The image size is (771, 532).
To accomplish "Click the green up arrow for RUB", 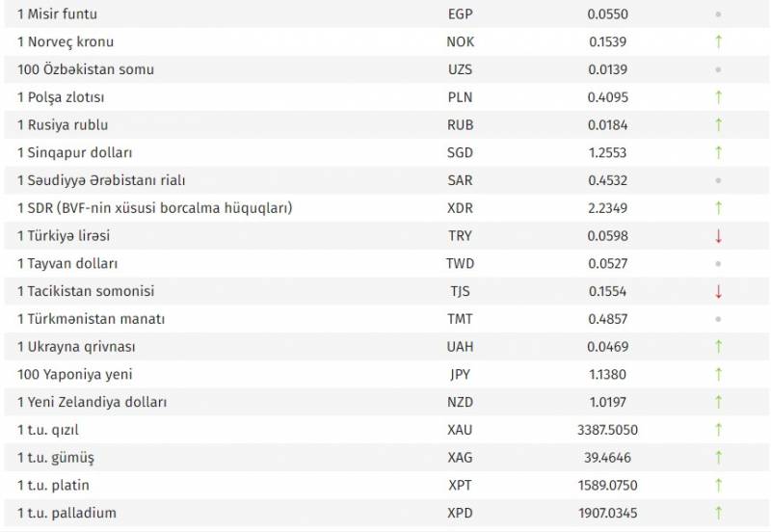I will click(718, 125).
